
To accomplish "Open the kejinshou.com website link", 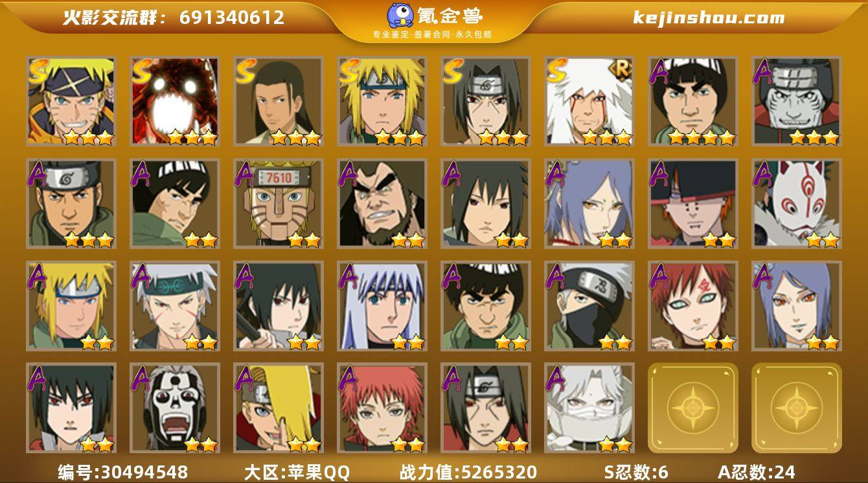I will 709,18.
